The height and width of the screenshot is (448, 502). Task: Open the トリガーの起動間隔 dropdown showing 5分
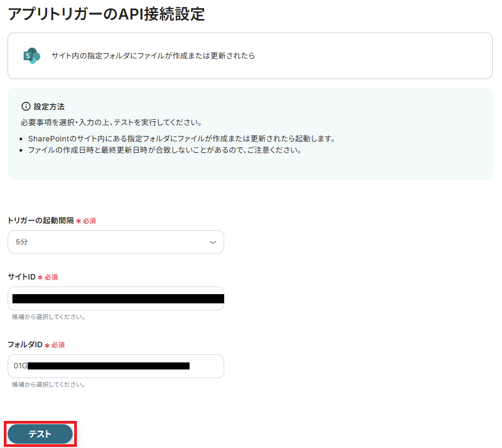(116, 242)
